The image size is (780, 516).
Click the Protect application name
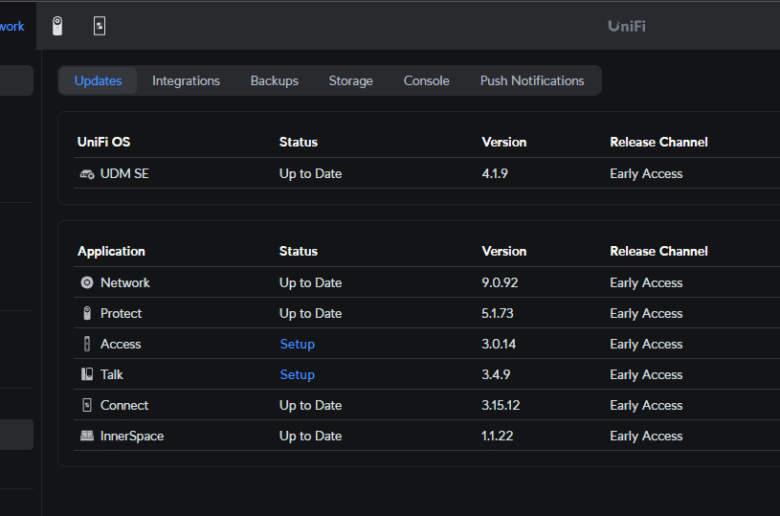point(121,313)
